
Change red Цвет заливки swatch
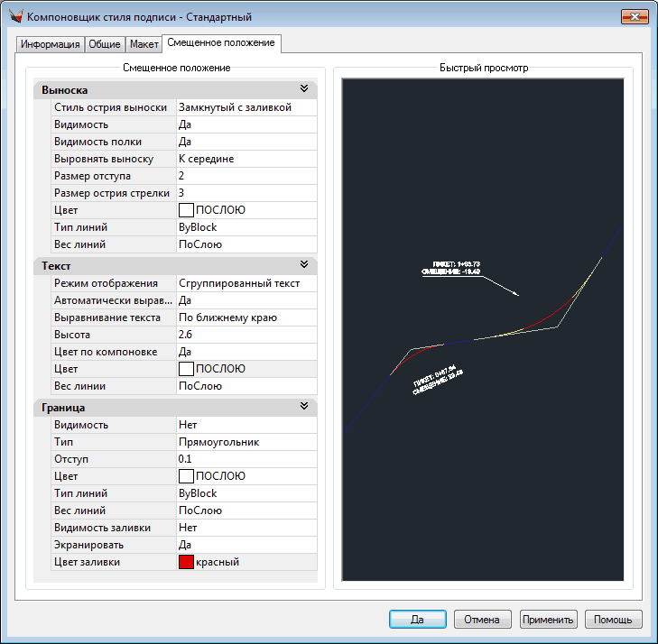pos(186,562)
